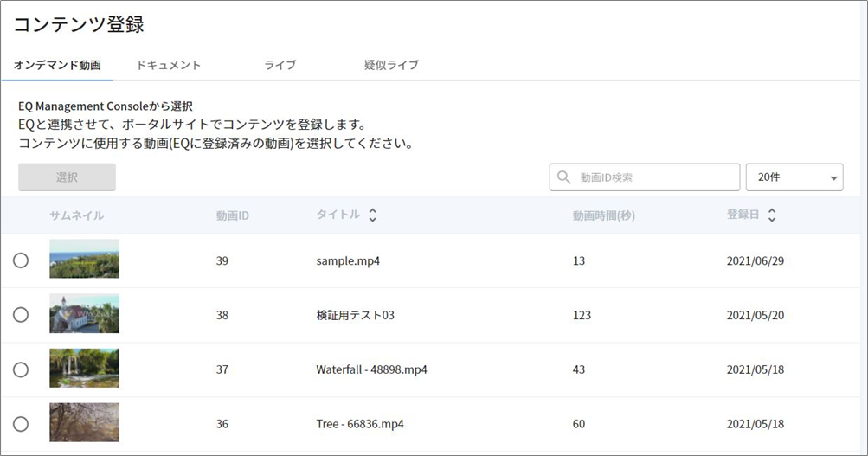Select the radio button for 検証用テスト03

pyautogui.click(x=21, y=314)
